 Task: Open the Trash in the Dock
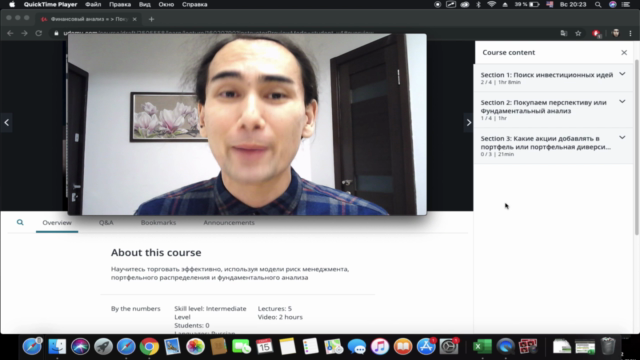click(608, 347)
